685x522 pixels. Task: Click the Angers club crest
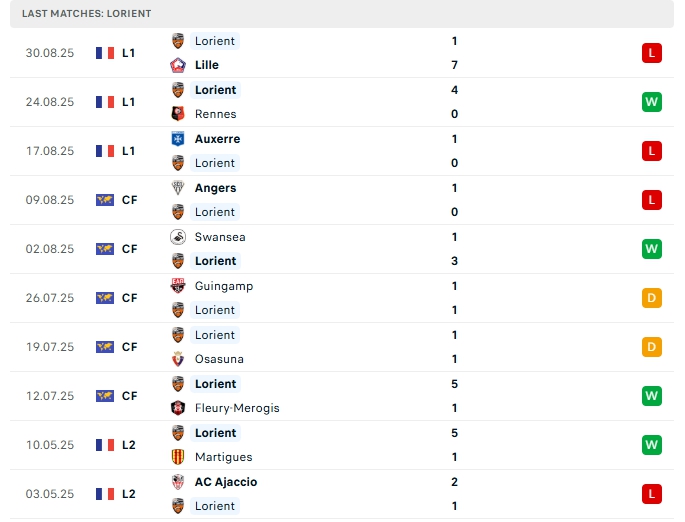(178, 188)
